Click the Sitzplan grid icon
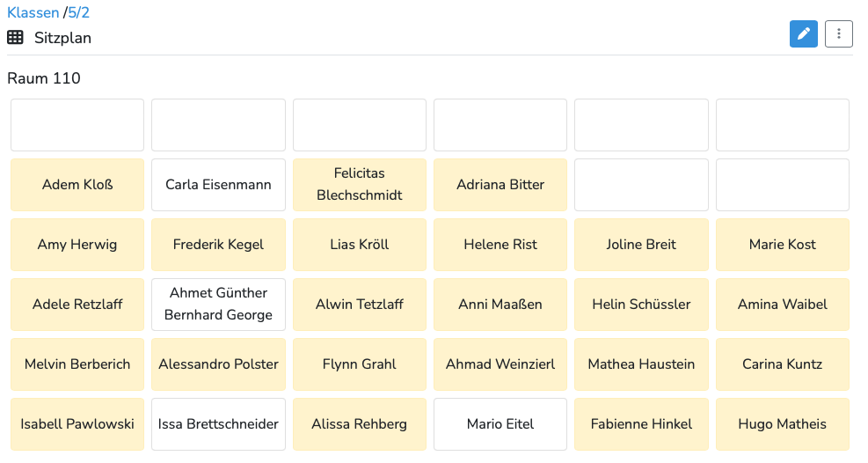The height and width of the screenshot is (463, 868). pos(15,37)
